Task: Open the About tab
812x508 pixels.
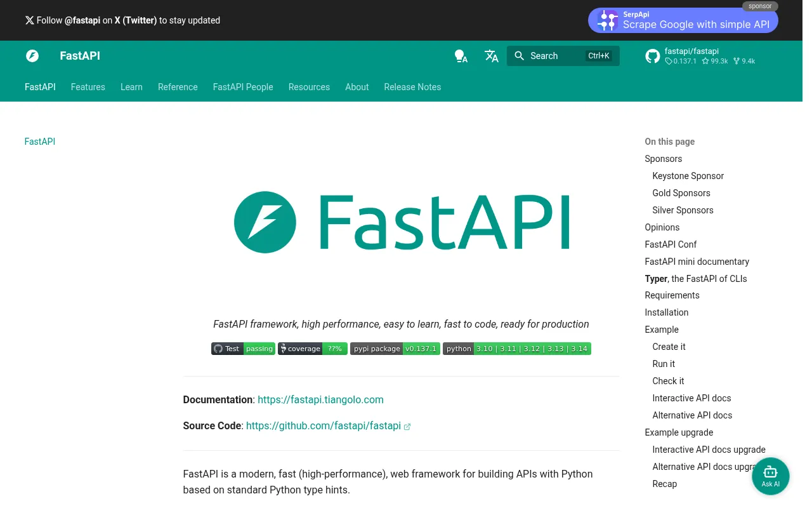Action: [357, 87]
